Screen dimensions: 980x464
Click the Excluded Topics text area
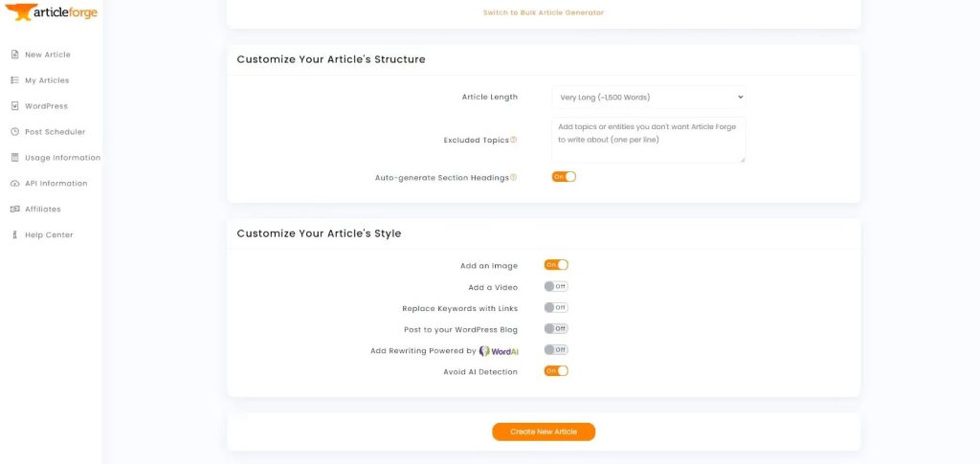(649, 140)
